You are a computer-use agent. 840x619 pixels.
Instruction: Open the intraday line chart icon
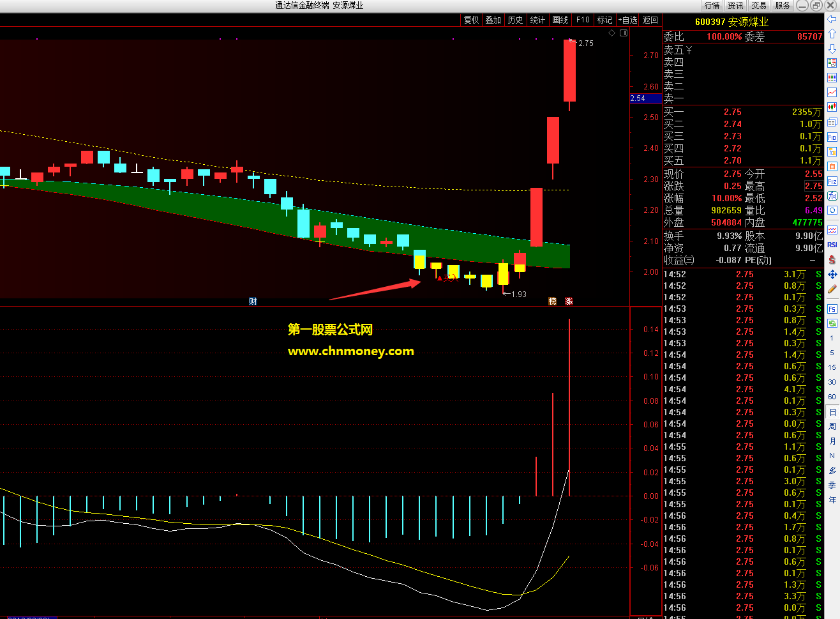832,93
